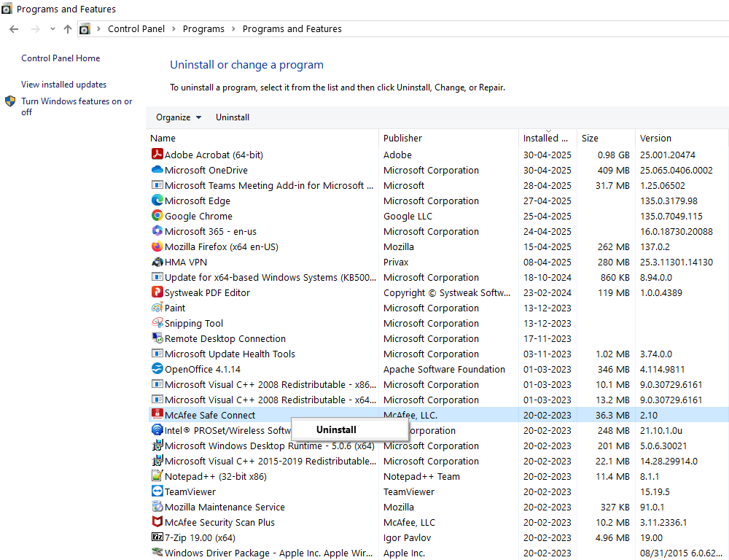
Task: Click the 23-02-2024 installed date cell
Action: click(547, 292)
